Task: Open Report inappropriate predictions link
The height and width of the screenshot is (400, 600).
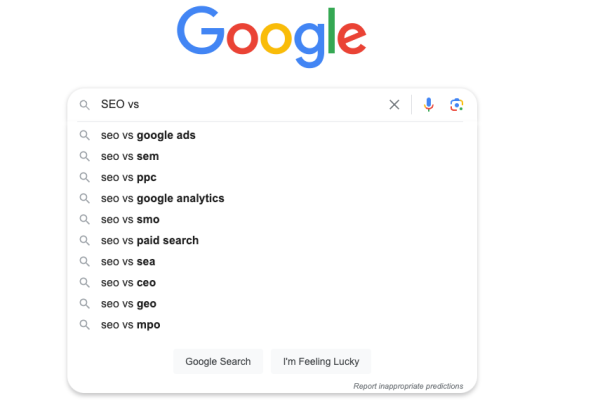Action: [408, 386]
